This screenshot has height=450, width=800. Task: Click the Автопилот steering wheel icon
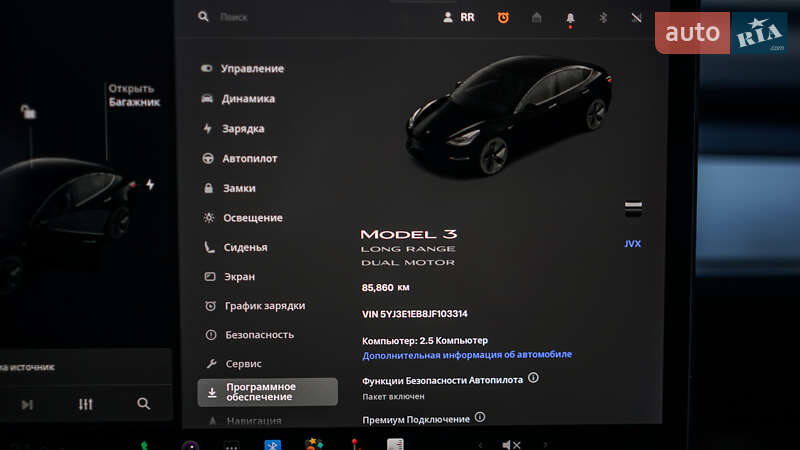(x=208, y=159)
